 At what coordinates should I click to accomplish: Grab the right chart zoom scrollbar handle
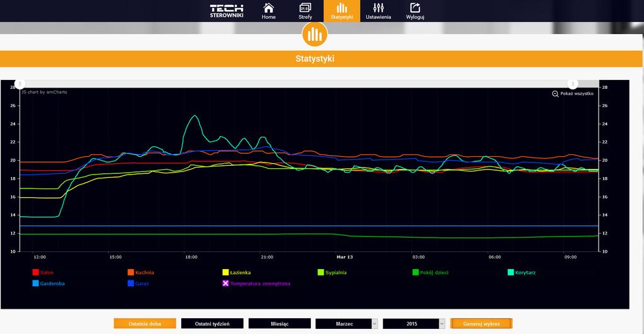point(573,83)
